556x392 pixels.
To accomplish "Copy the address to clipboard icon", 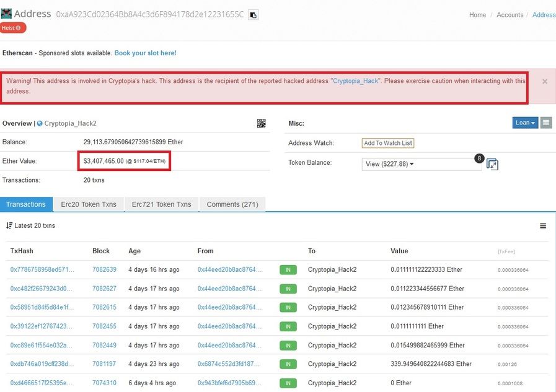I will pos(253,15).
